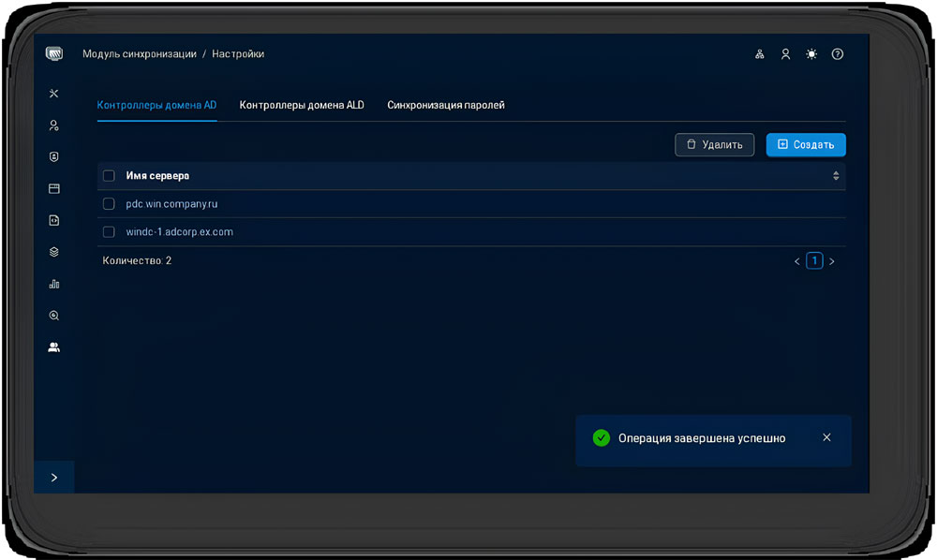The width and height of the screenshot is (937, 560).
Task: Open the Синхронизация паролей tab
Action: coord(446,106)
